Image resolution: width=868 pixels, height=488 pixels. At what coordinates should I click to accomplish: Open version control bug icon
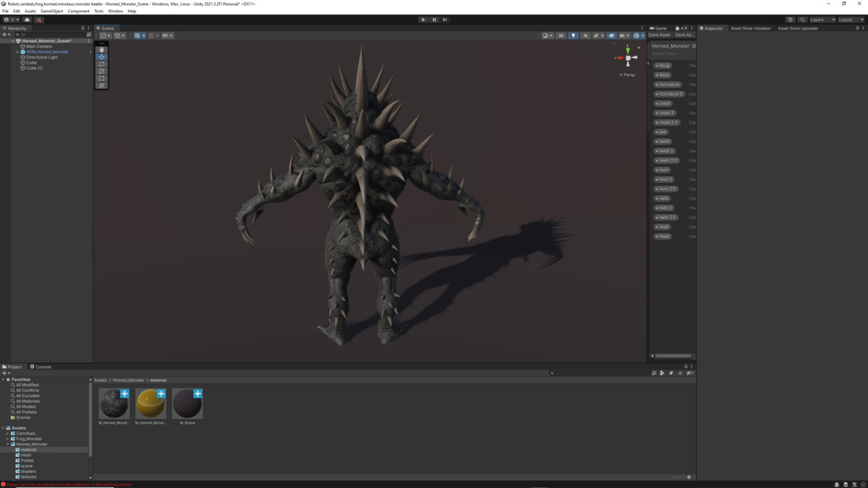(x=39, y=20)
